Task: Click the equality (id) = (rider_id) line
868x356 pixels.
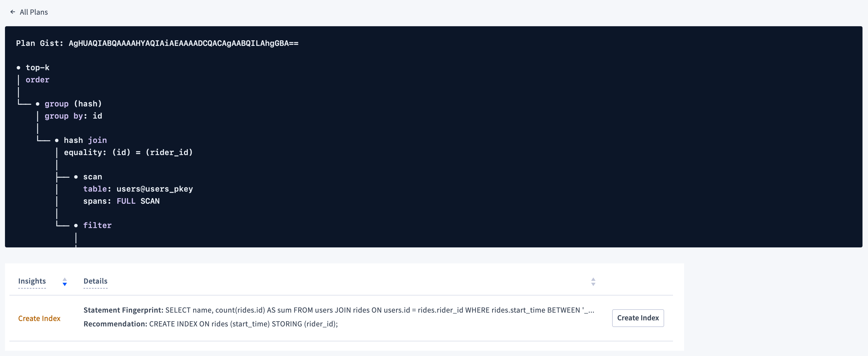Action: [x=128, y=152]
